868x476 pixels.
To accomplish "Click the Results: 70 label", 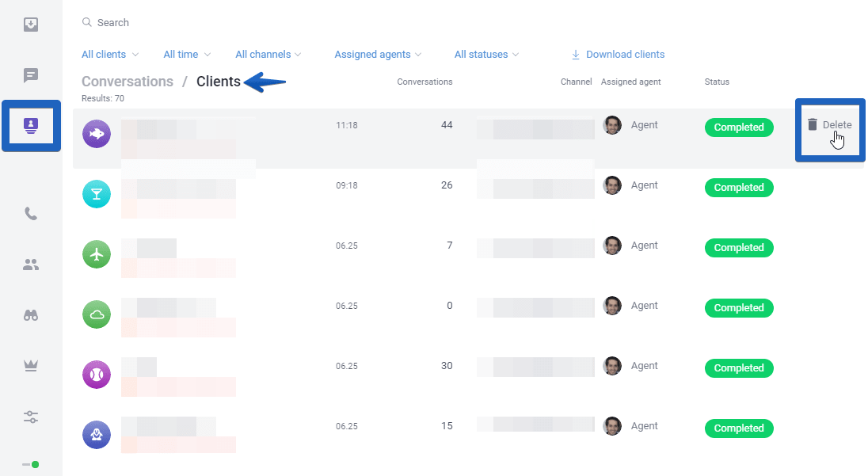I will coord(103,98).
